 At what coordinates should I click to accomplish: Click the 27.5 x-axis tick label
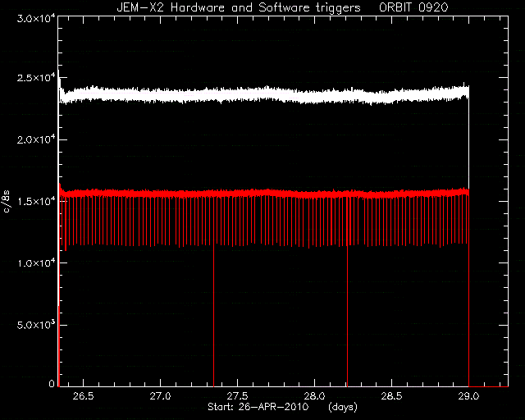[x=237, y=396]
